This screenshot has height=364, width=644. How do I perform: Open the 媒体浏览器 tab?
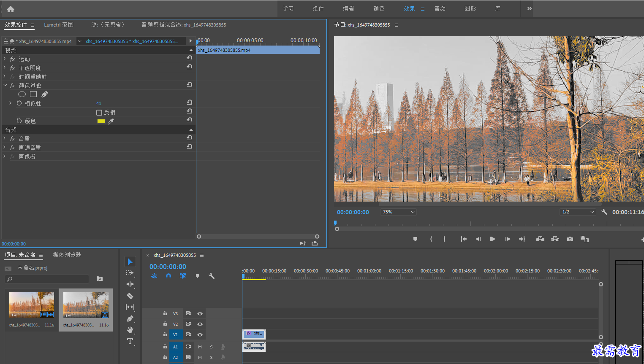(67, 255)
